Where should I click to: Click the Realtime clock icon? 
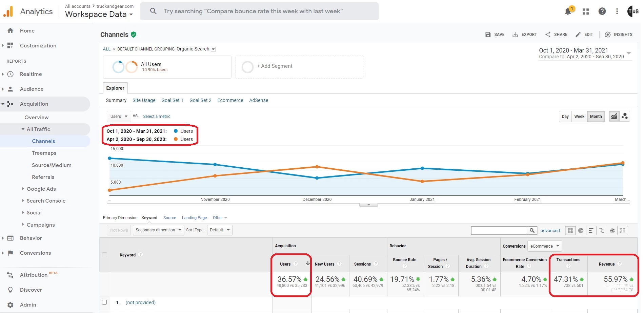click(x=11, y=74)
